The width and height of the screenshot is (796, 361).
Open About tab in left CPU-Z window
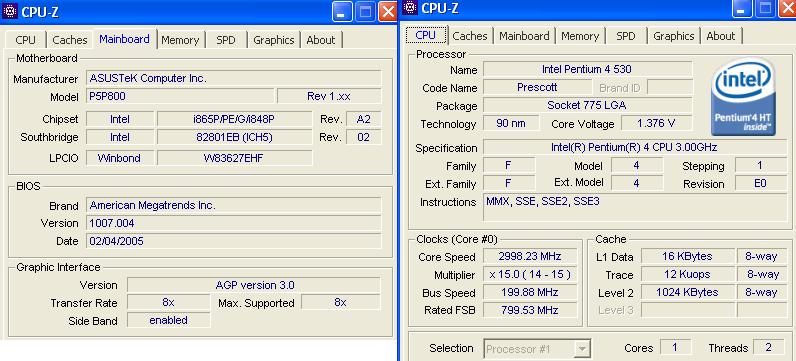tap(321, 40)
